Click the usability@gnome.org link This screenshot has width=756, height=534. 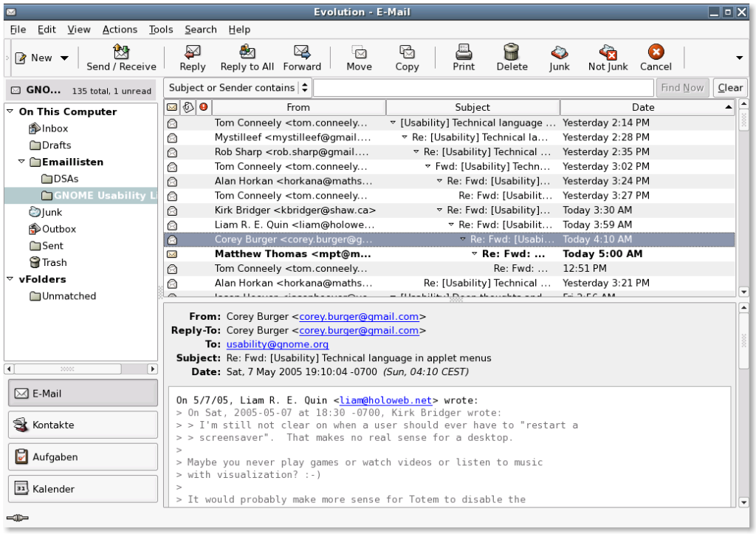coord(277,344)
